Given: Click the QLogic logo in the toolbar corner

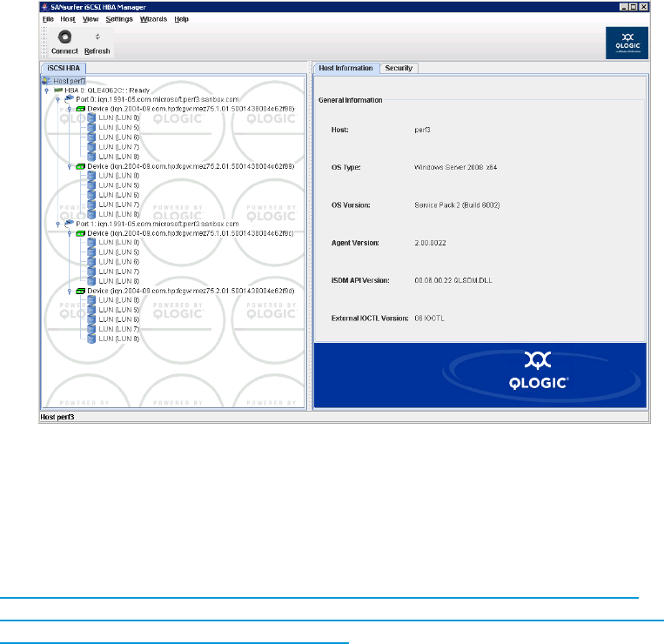Looking at the screenshot, I should (x=627, y=43).
